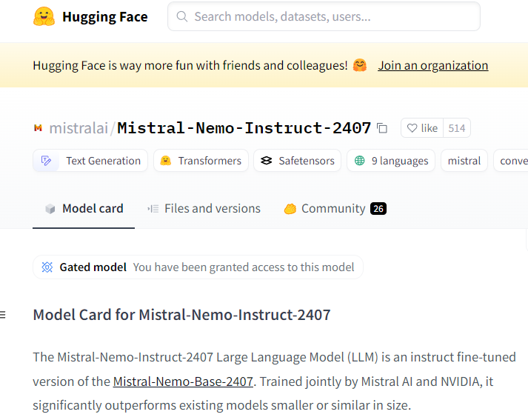View the 514 likes count
The height and width of the screenshot is (420, 528).
[457, 128]
